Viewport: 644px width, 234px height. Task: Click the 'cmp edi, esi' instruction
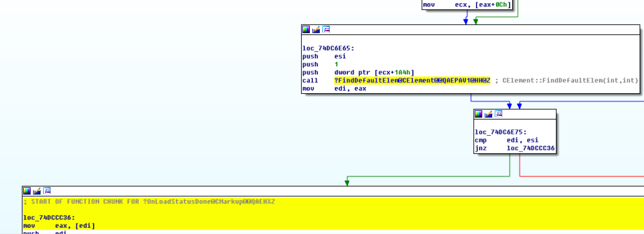pyautogui.click(x=507, y=140)
